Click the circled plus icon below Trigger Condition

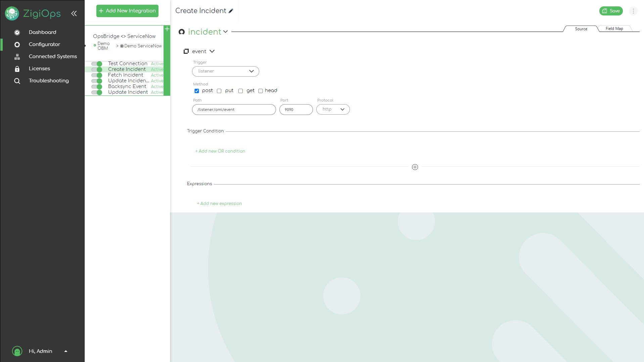(x=415, y=167)
